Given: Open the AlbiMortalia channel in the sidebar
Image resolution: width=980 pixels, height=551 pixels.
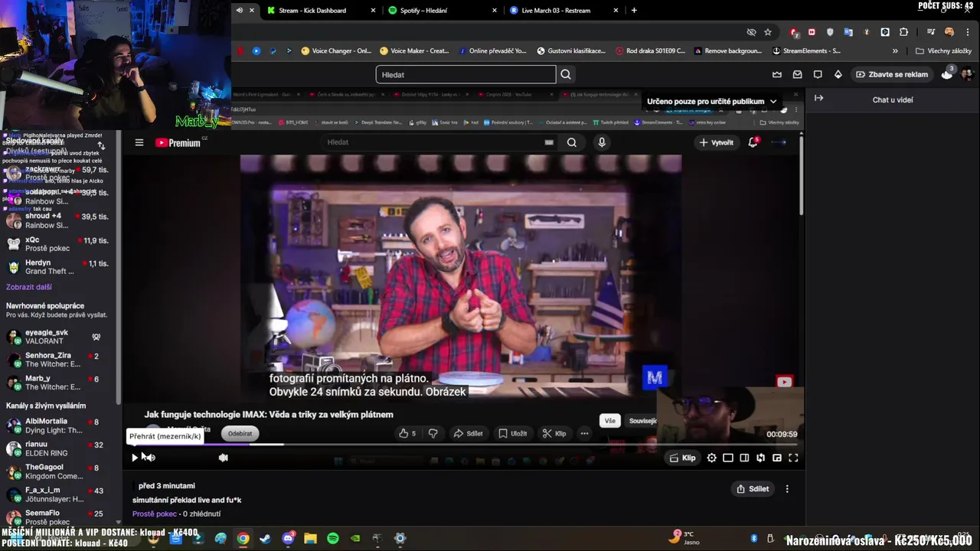Looking at the screenshot, I should 58,426.
